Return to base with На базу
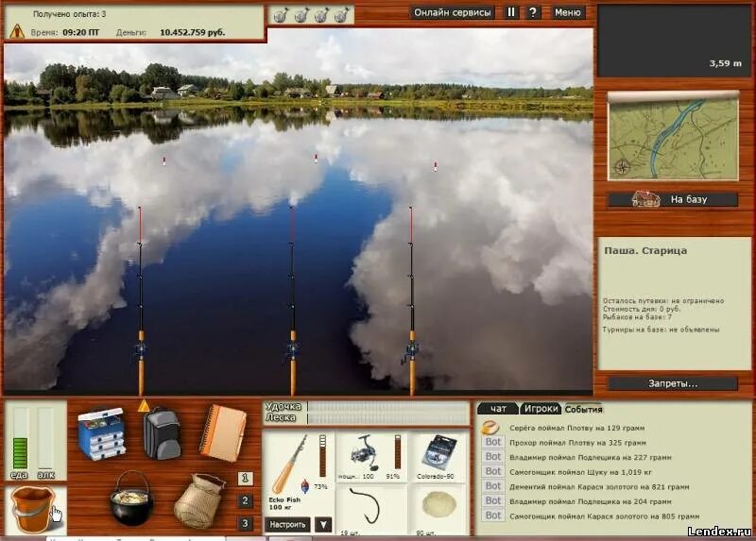 [x=673, y=199]
